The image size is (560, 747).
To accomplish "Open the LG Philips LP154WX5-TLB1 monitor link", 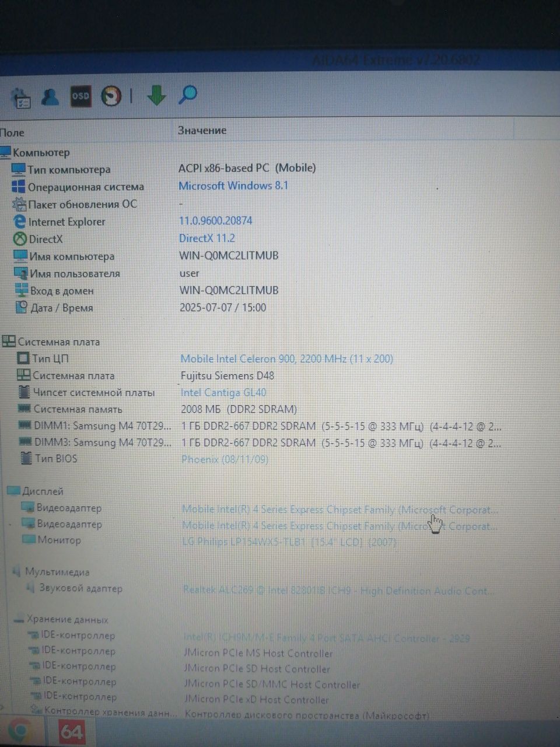I will 289,542.
